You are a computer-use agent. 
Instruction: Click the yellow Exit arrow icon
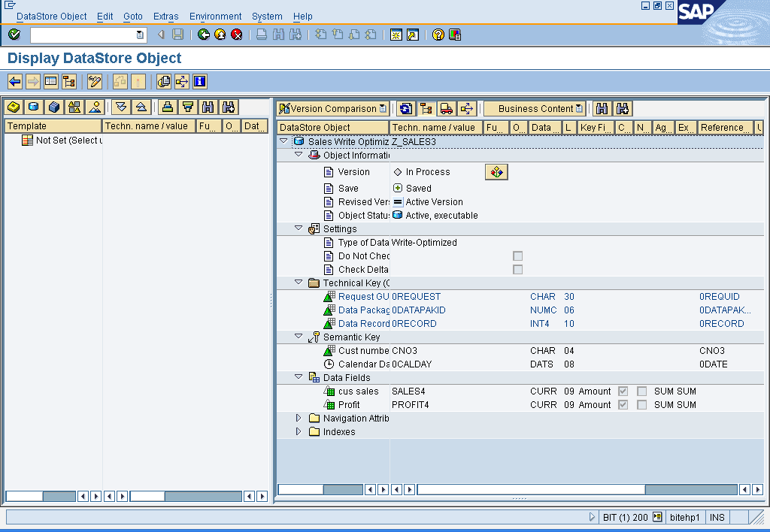[x=220, y=35]
